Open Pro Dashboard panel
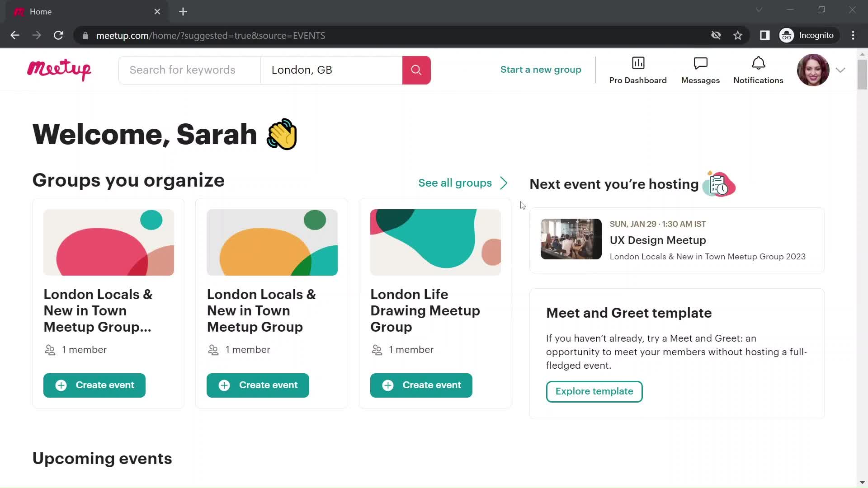Image resolution: width=868 pixels, height=488 pixels. tap(638, 70)
